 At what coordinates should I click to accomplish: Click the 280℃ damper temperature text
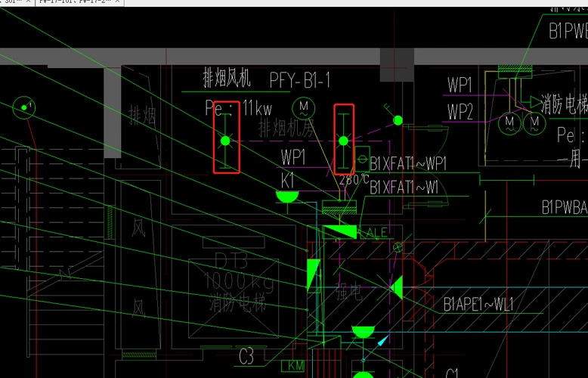(354, 180)
